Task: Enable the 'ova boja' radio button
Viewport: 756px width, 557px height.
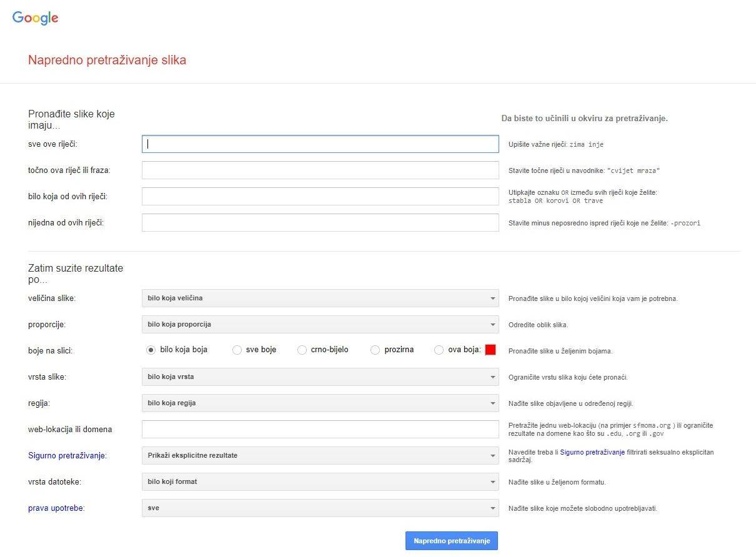Action: (x=439, y=350)
